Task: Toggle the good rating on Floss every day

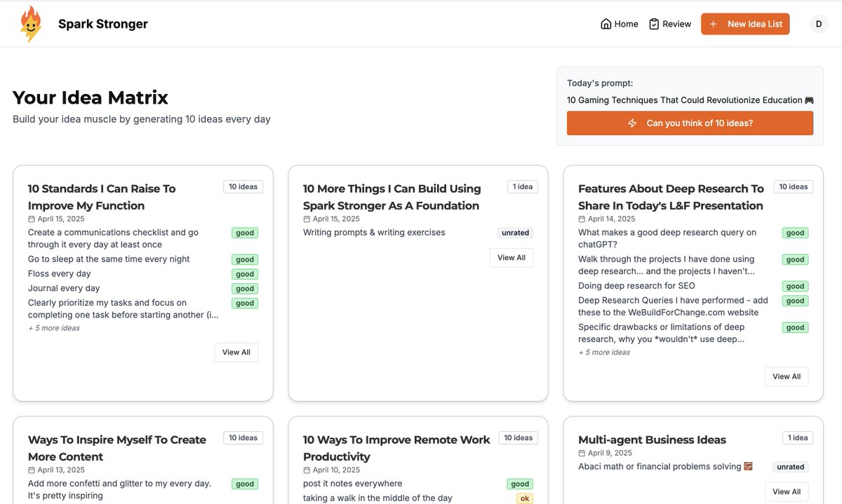Action: click(244, 273)
